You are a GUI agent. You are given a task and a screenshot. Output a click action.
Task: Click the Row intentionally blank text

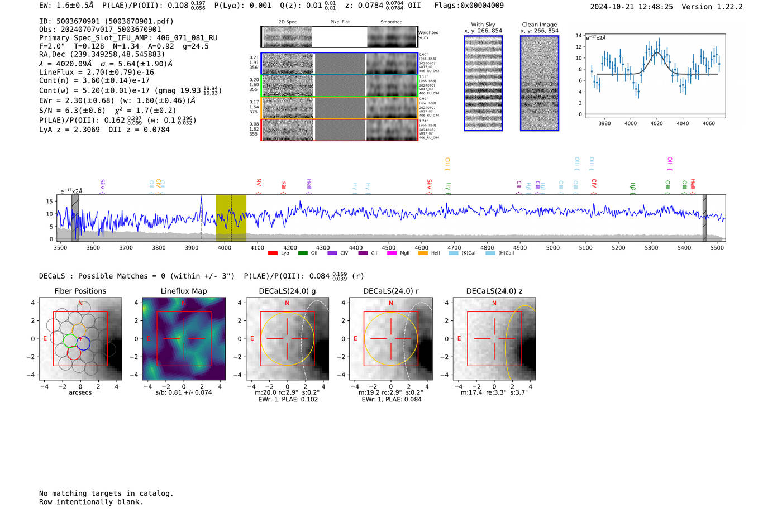[91, 502]
